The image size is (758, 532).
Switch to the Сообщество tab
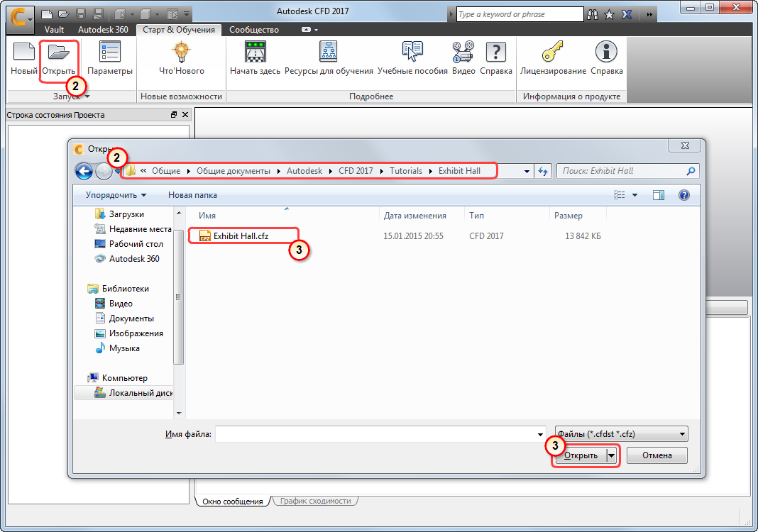[x=254, y=30]
